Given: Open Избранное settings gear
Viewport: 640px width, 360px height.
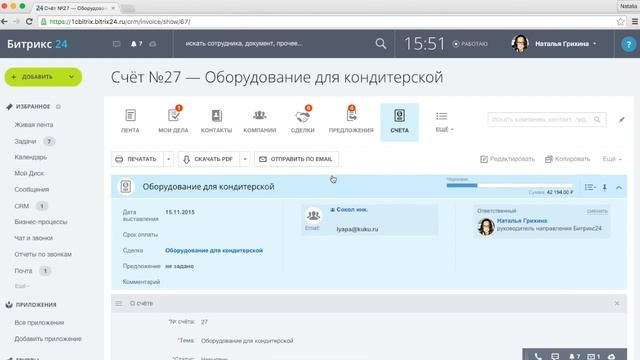Looking at the screenshot, I should [58, 107].
